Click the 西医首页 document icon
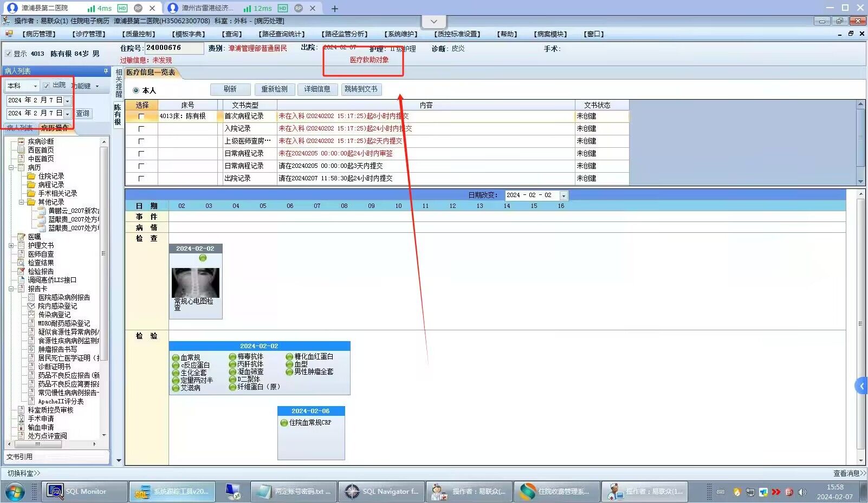Image resolution: width=868 pixels, height=503 pixels. tap(21, 150)
